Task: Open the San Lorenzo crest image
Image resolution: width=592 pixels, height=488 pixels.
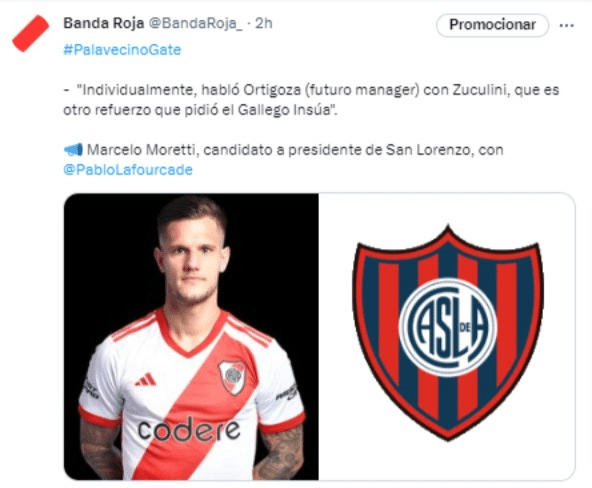Action: pos(447,336)
